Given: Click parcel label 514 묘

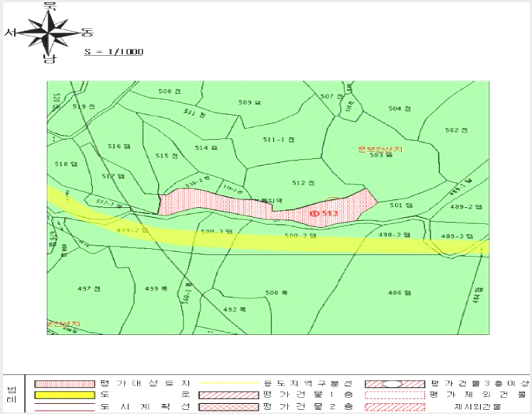Looking at the screenshot, I should click(x=206, y=147).
